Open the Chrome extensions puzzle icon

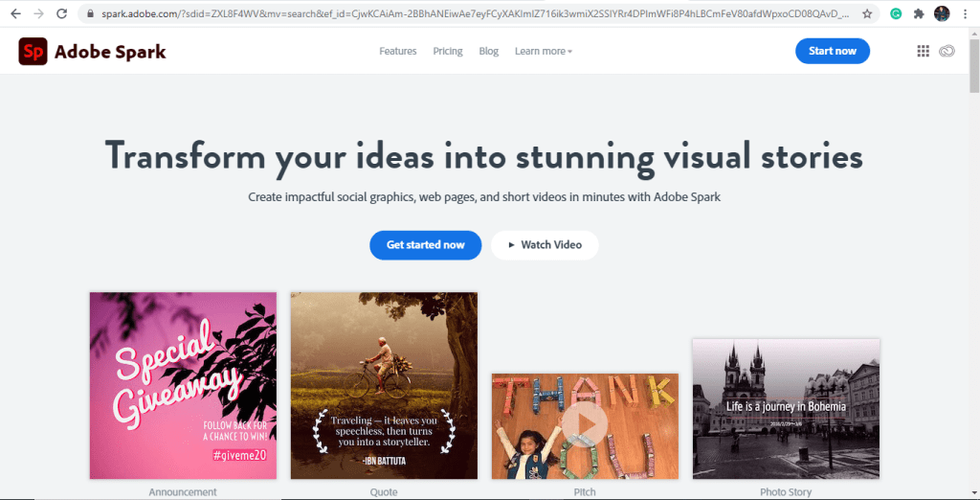click(919, 14)
